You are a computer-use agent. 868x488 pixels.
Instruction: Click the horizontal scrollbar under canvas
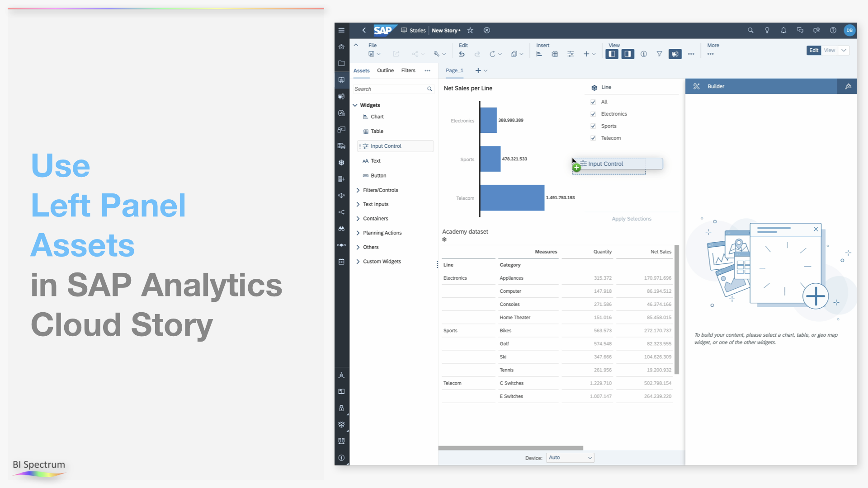(511, 448)
